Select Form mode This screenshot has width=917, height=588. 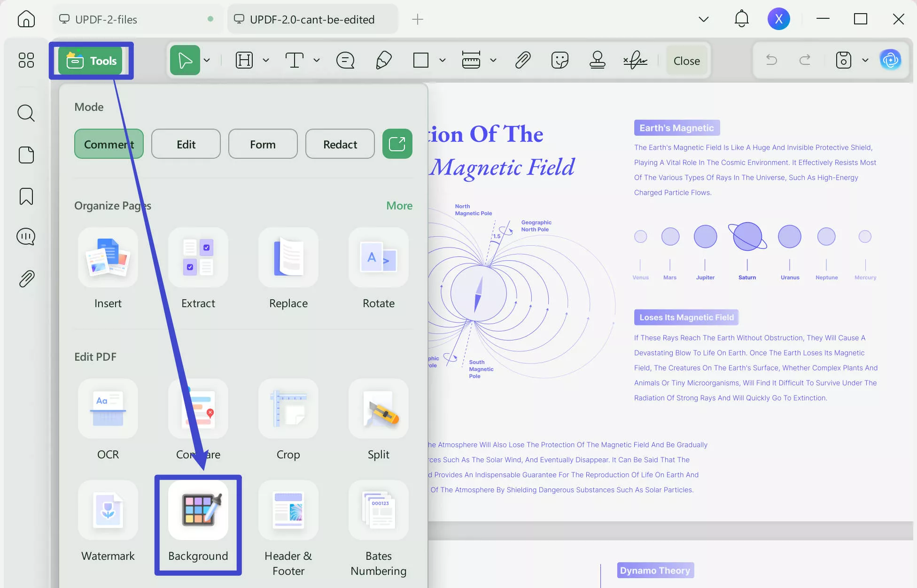[x=263, y=144]
